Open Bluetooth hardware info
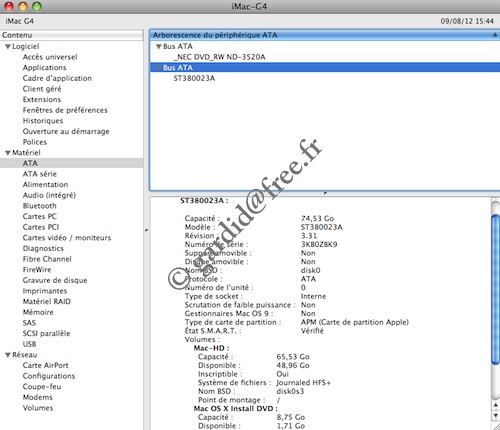Viewport: 500px width, 430px height. coord(39,206)
